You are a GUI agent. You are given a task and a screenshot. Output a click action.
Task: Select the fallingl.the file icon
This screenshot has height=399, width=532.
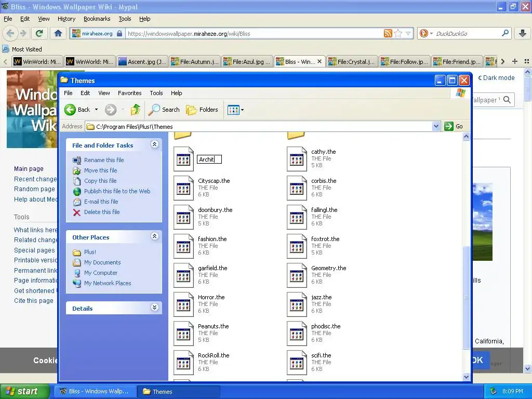(297, 218)
